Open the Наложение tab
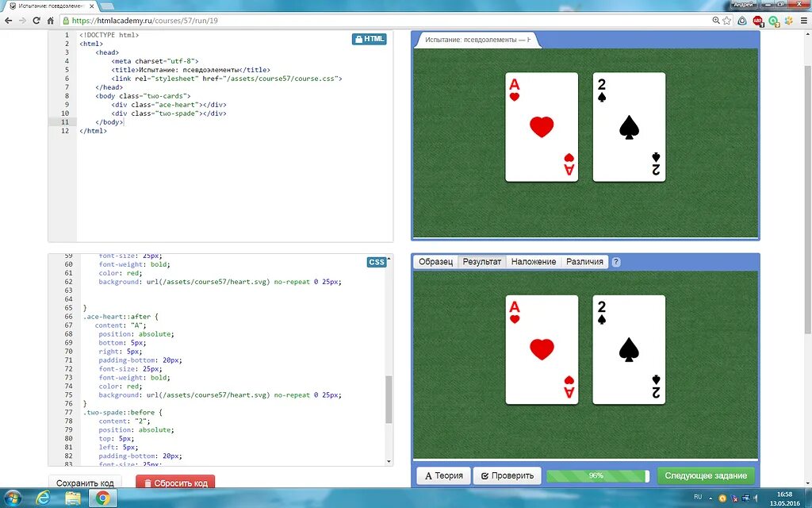 (x=534, y=262)
